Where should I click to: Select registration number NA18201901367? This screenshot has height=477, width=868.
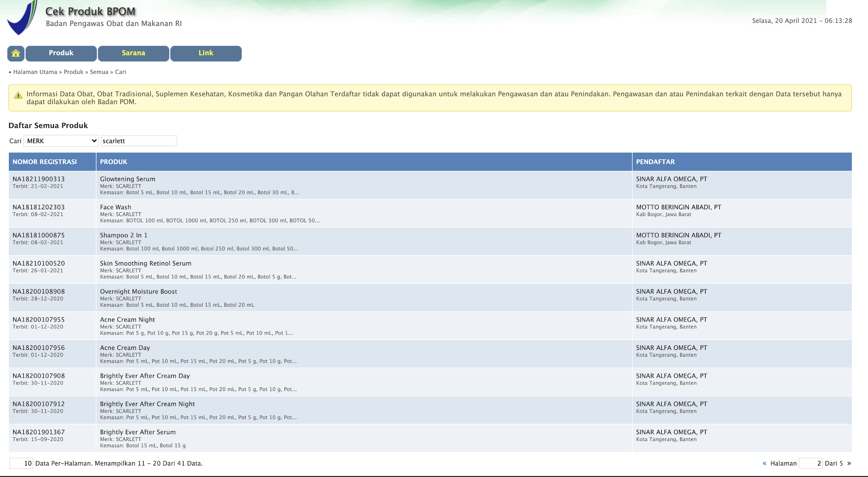39,432
